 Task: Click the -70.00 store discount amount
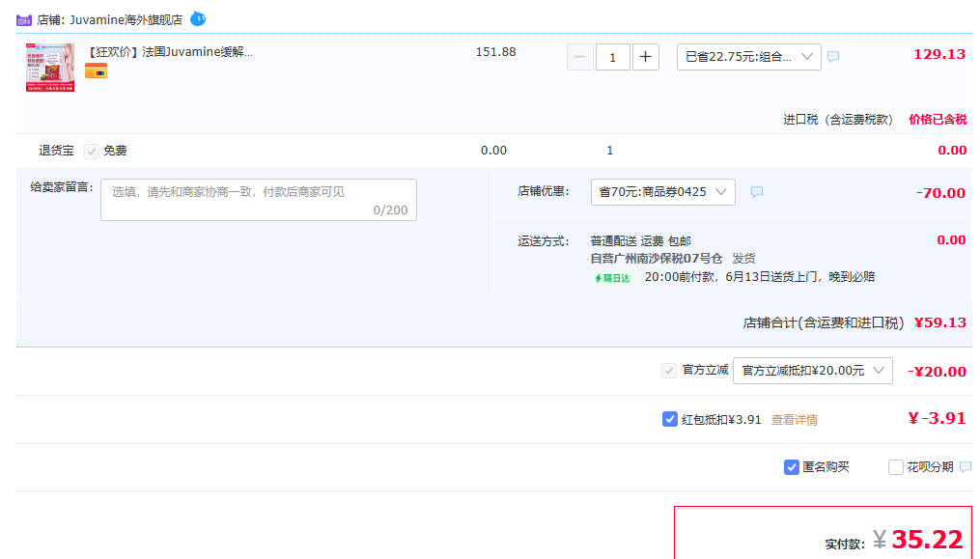[940, 193]
